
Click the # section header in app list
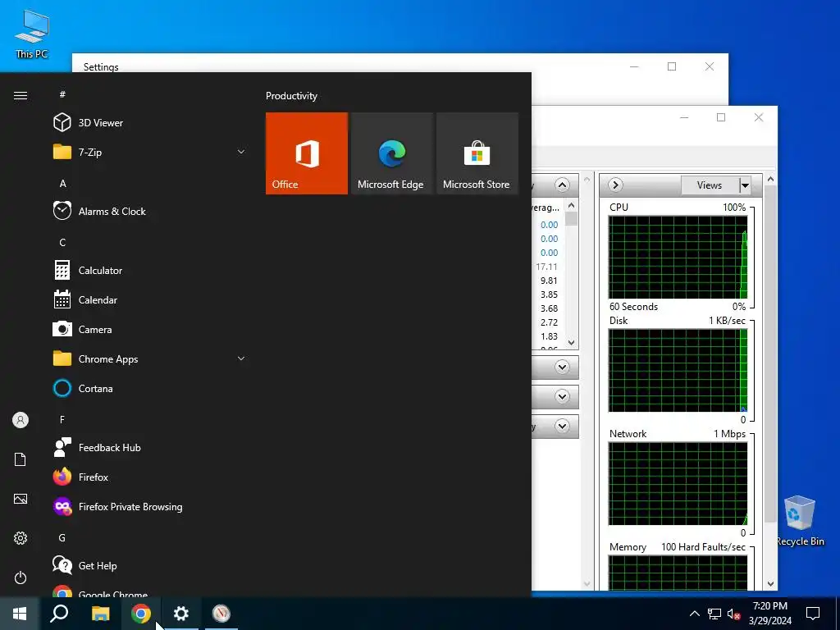click(62, 95)
